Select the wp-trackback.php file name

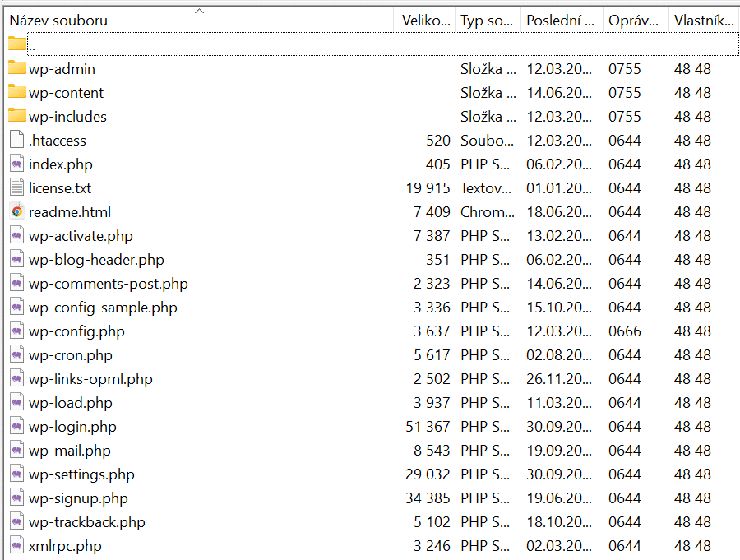(x=87, y=522)
